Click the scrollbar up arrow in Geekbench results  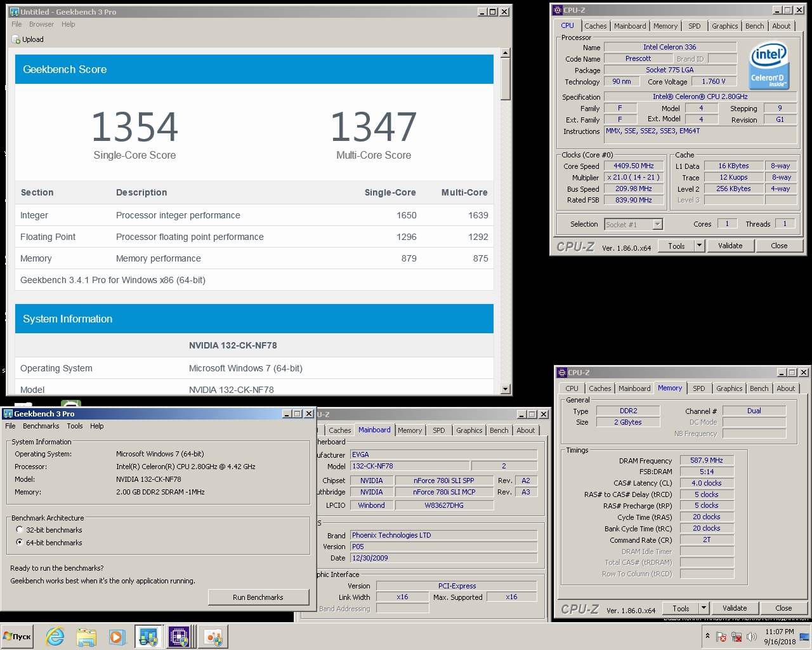pos(505,53)
